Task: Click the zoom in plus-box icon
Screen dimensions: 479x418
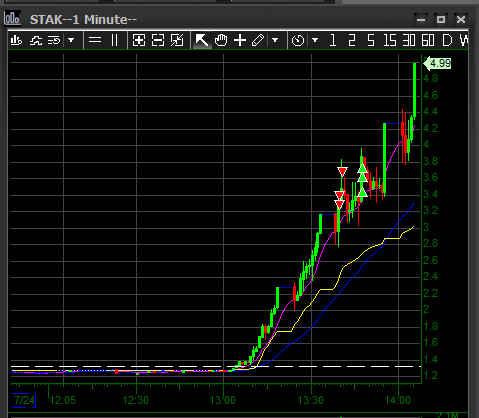Action: (139, 40)
